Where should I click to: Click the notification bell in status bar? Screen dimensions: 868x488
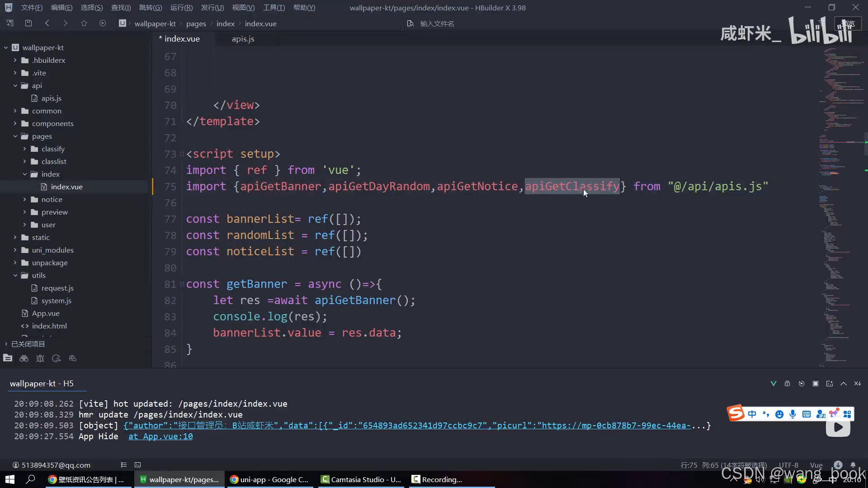tap(853, 465)
